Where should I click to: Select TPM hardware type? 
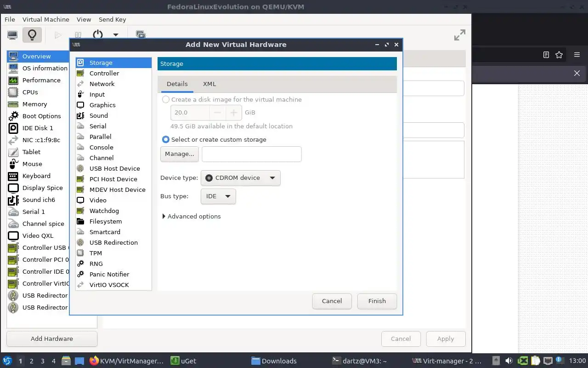(x=113, y=253)
